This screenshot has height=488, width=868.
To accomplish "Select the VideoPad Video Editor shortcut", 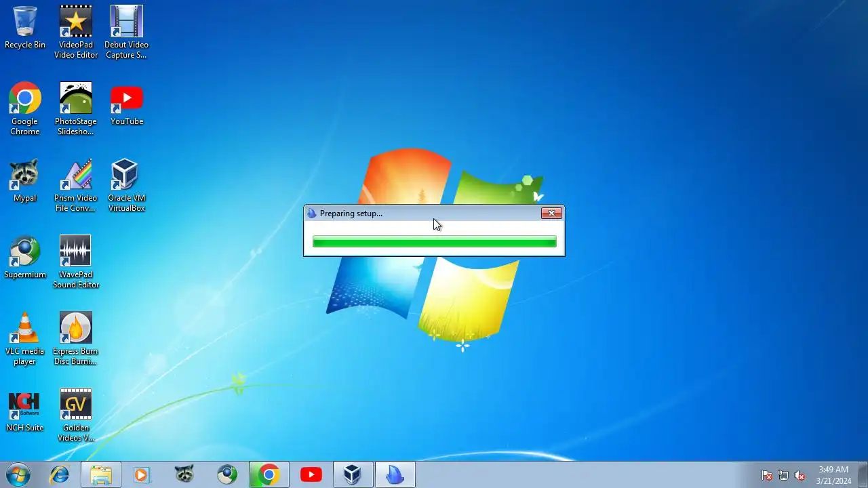I will (x=76, y=32).
